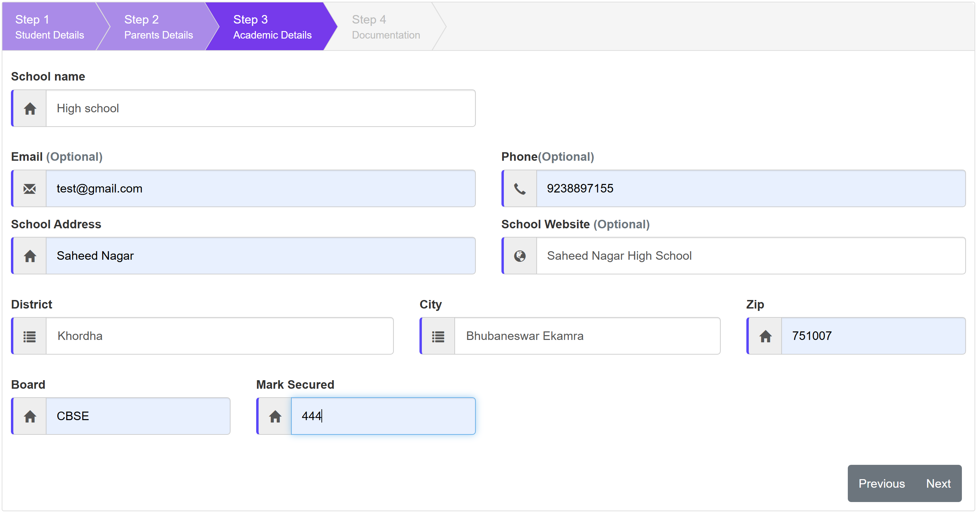Click the District label
Viewport: 980px width, 515px height.
pos(31,304)
